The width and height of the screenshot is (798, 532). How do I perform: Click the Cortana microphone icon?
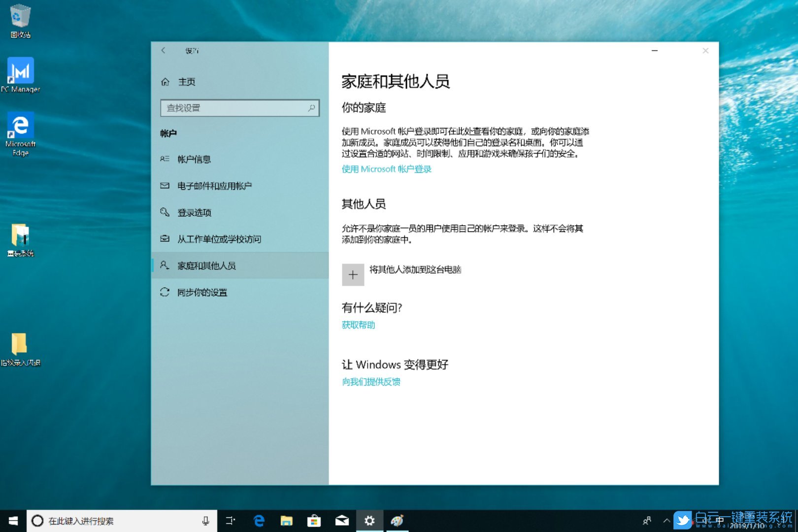point(206,521)
